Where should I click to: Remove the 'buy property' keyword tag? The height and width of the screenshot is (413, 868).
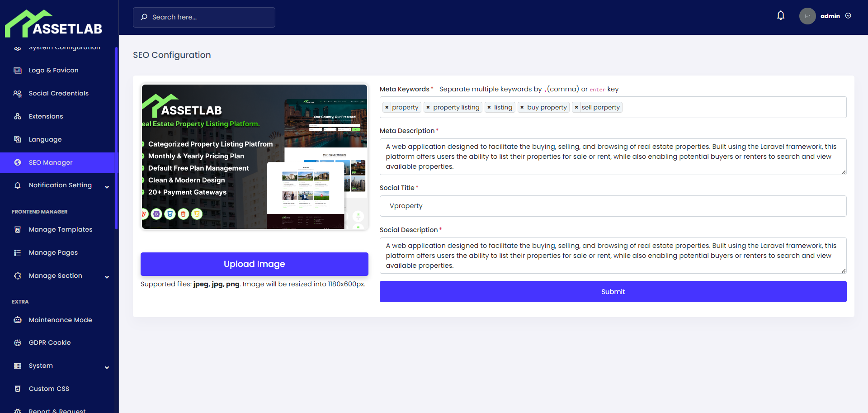click(x=522, y=107)
